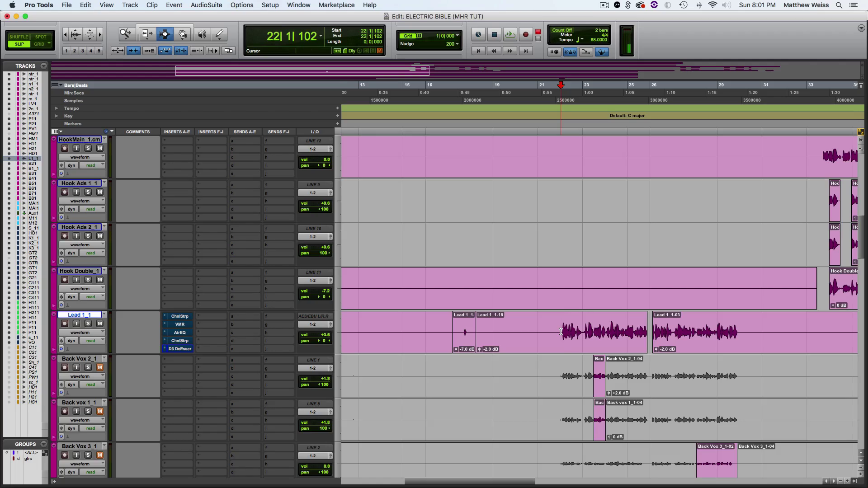The height and width of the screenshot is (488, 868).
Task: Stop the transport playback
Action: click(x=494, y=35)
